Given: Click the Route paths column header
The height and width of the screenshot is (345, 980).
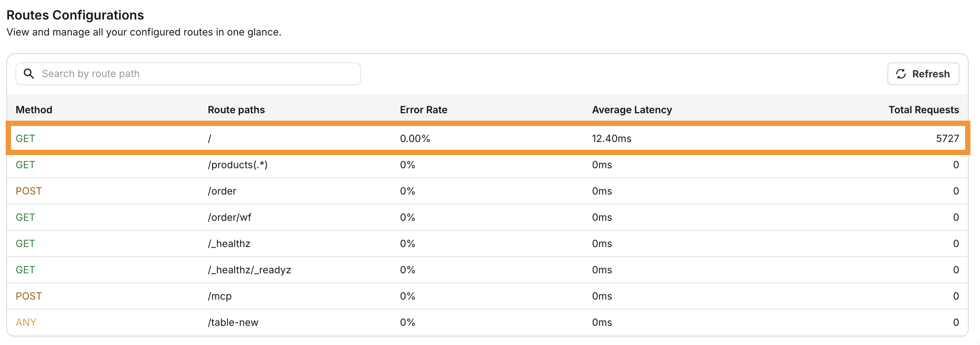Looking at the screenshot, I should pos(236,110).
